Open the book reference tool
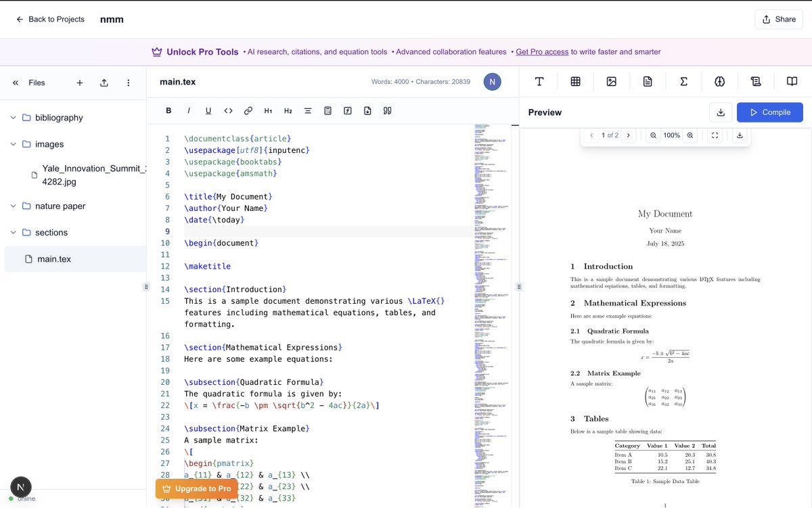Screen dimensions: 812x508 pos(792,82)
